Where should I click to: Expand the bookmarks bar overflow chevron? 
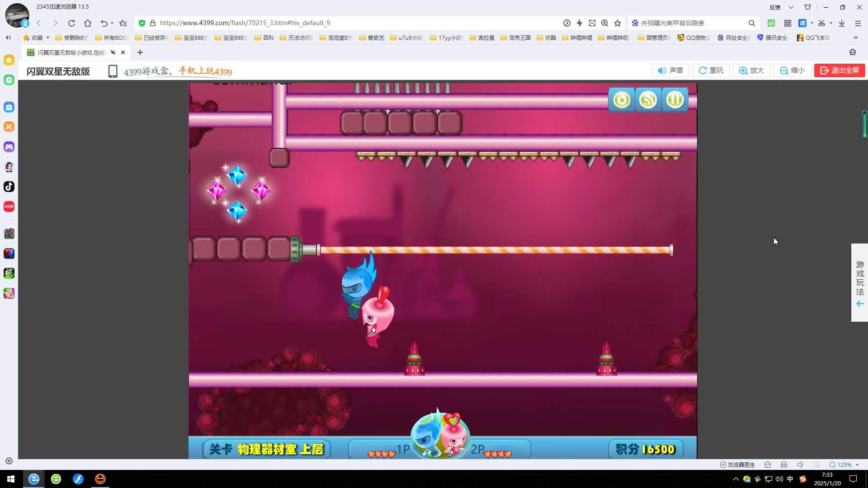click(855, 38)
